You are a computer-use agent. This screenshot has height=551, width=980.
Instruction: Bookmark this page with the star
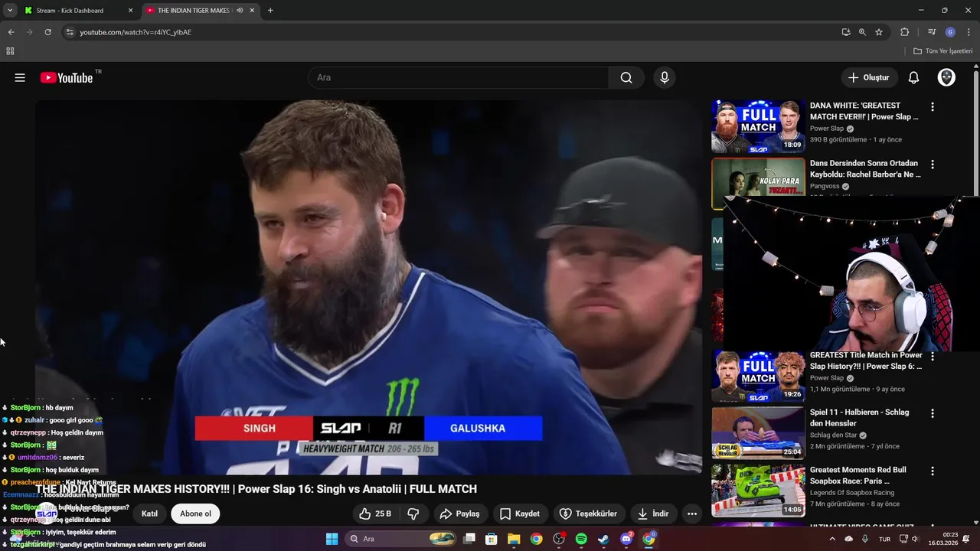coord(879,32)
